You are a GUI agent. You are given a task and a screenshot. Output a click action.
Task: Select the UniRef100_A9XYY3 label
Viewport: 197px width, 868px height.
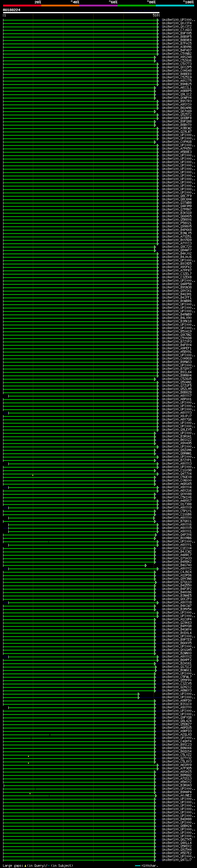(x=177, y=413)
